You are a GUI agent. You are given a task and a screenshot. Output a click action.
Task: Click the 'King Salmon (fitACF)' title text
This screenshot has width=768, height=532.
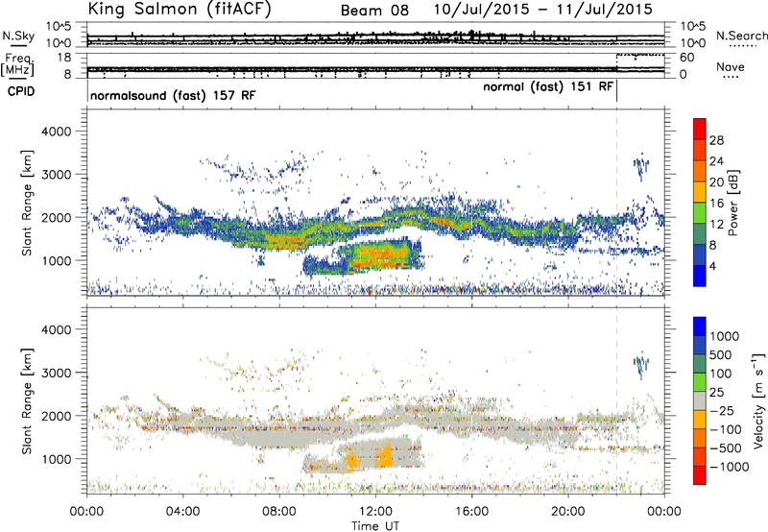[x=180, y=9]
